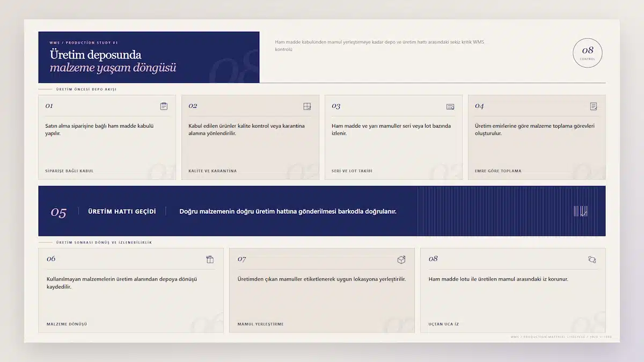The width and height of the screenshot is (644, 362).
Task: Click the circular 08 Control badge
Action: pos(588,53)
